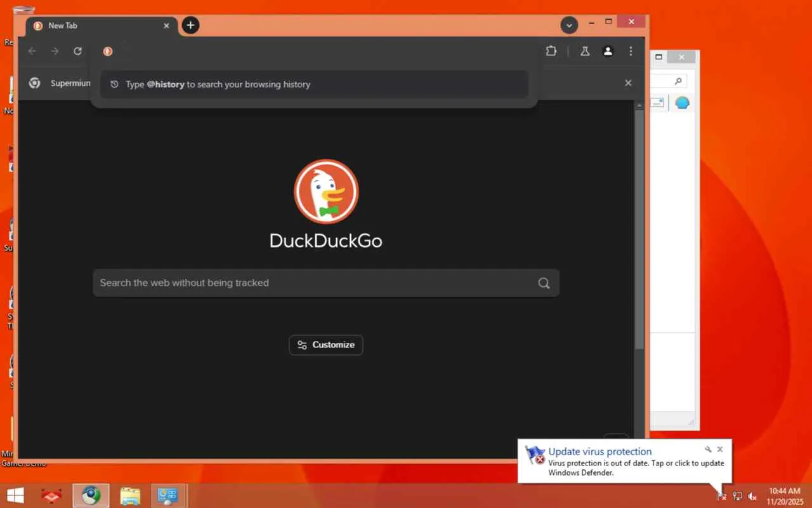Reload the current page
The height and width of the screenshot is (508, 812).
(x=77, y=51)
